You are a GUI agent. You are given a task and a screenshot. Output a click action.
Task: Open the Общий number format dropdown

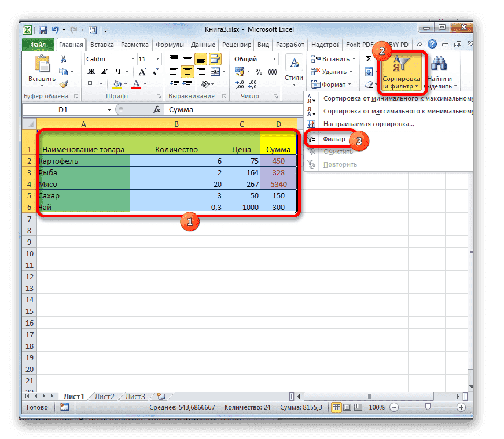(x=274, y=58)
